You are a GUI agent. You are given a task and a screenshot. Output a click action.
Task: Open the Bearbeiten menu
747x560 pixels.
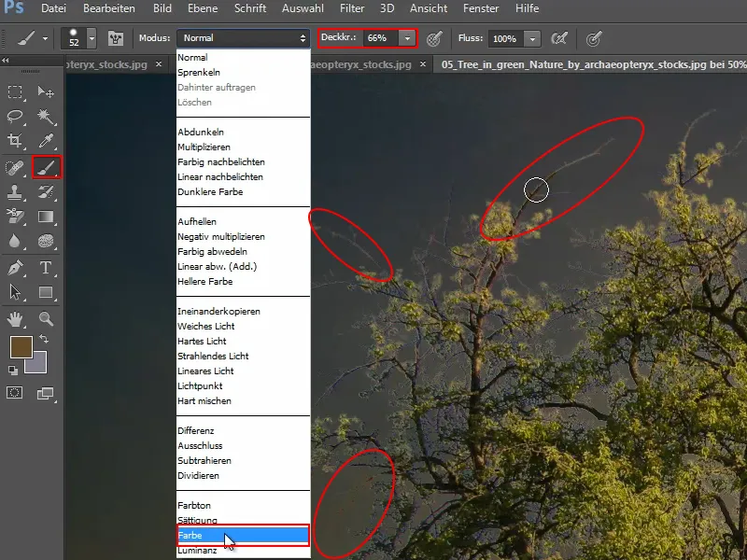[109, 8]
